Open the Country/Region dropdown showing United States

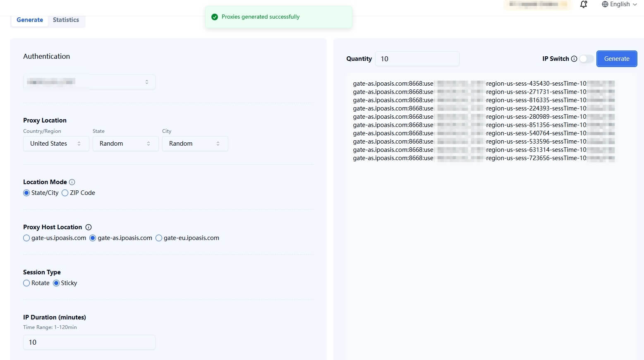(x=56, y=144)
